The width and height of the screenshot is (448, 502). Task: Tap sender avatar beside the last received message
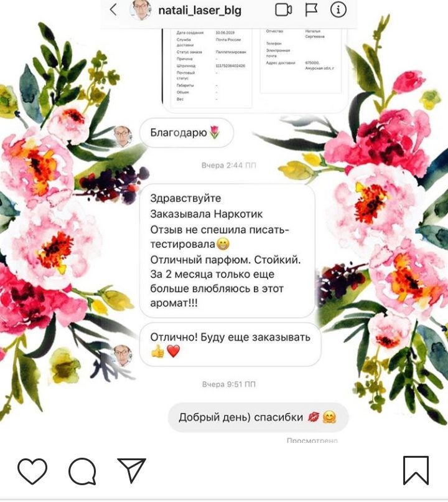point(123,355)
